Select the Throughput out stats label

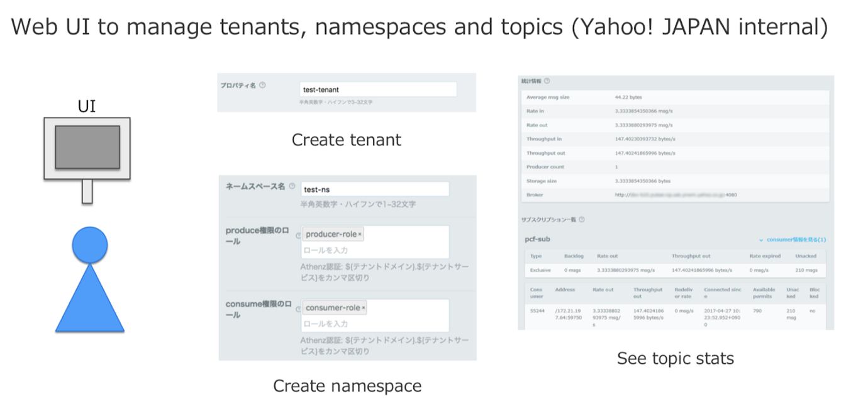pos(546,153)
